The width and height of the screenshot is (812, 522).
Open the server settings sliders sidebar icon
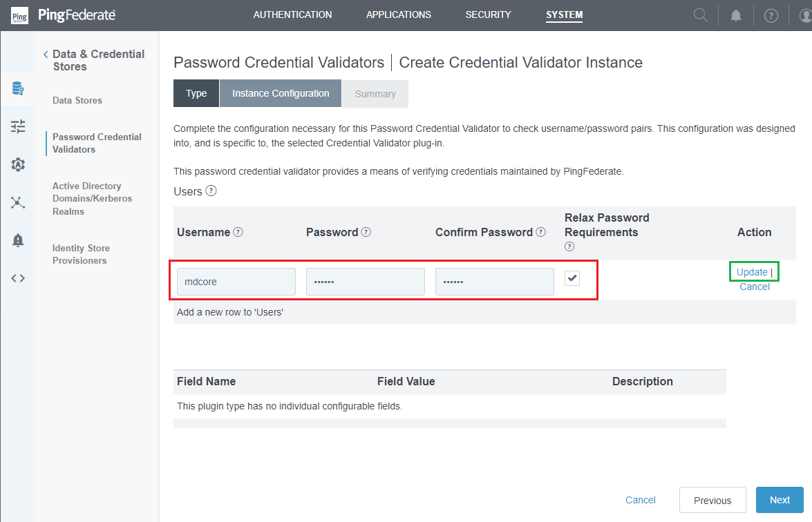point(18,126)
